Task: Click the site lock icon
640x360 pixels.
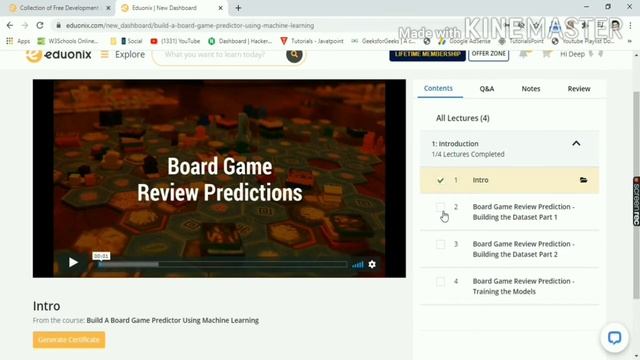Action: tap(58, 25)
